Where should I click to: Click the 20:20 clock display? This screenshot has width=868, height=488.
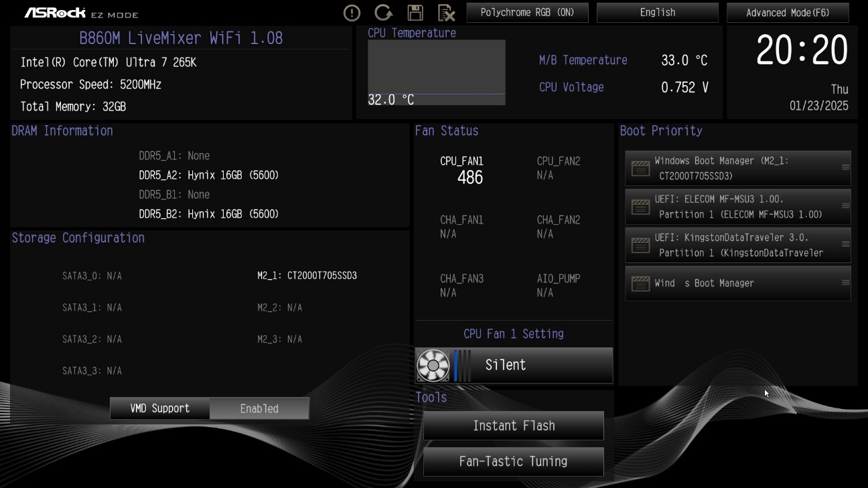pos(802,50)
